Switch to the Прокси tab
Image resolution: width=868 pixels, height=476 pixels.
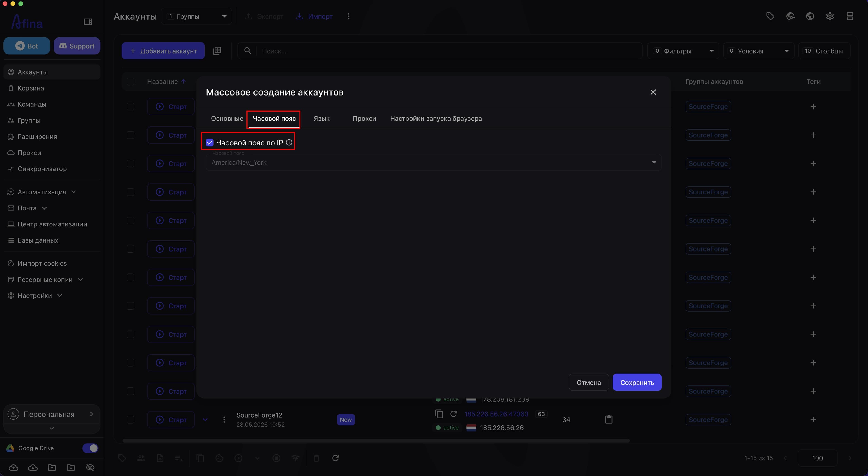tap(364, 119)
